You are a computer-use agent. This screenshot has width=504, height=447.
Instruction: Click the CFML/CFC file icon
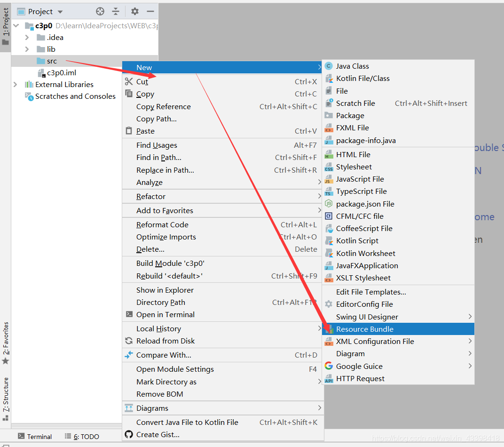click(329, 216)
